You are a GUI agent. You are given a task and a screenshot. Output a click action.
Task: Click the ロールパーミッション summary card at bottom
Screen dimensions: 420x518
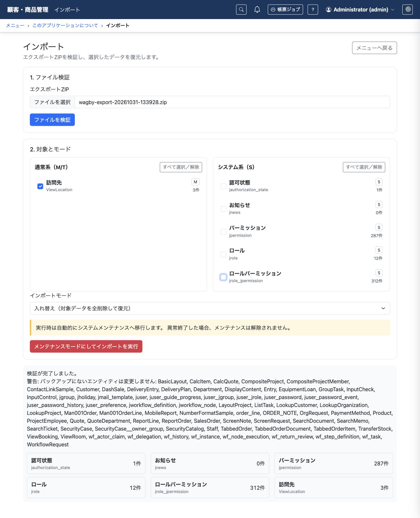click(210, 488)
